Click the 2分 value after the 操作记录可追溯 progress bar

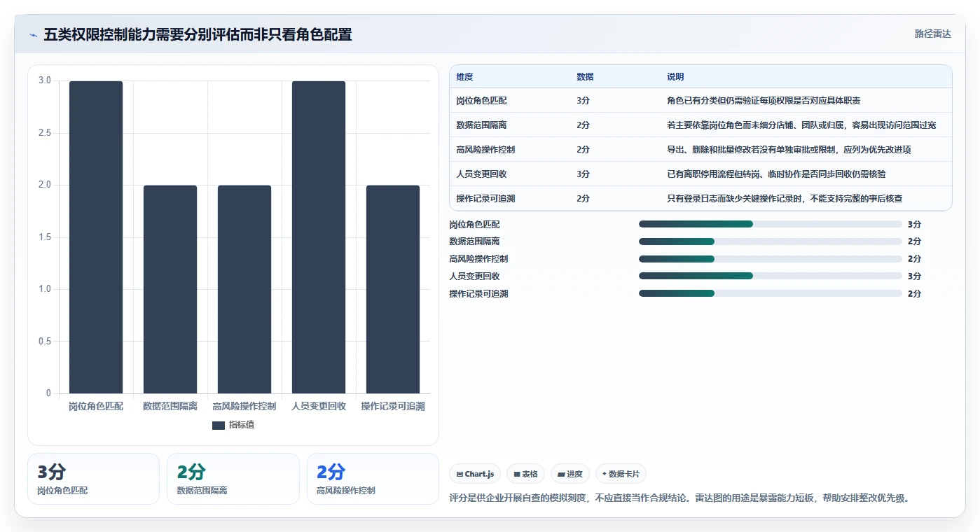click(914, 294)
